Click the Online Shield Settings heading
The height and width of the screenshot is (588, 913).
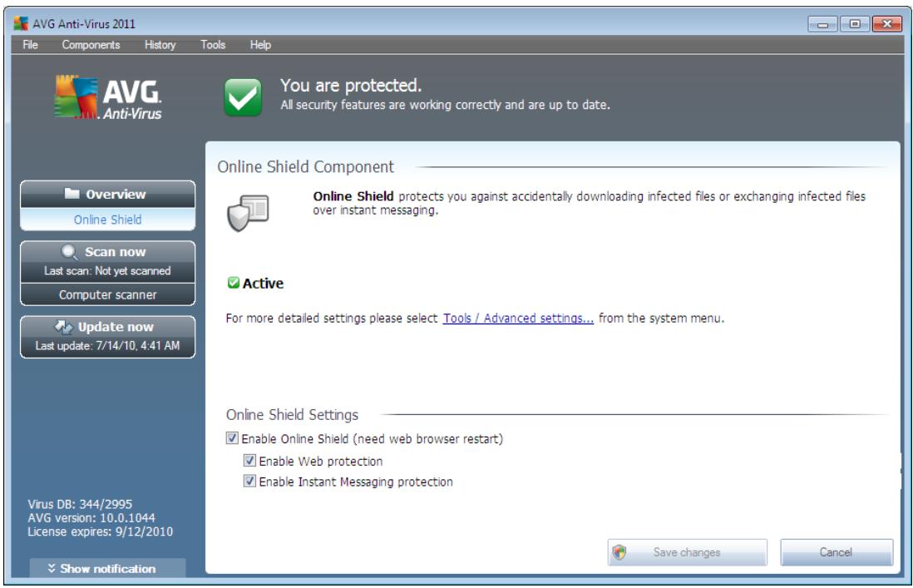click(x=293, y=414)
